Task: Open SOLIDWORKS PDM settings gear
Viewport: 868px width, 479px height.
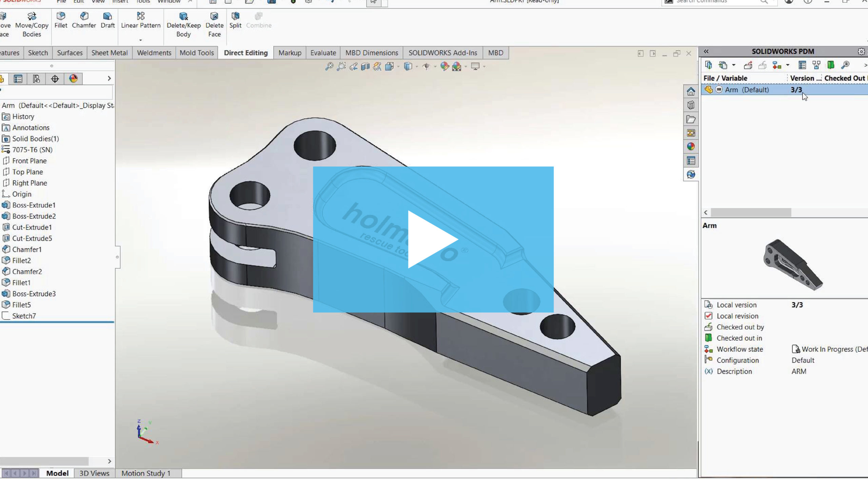Action: click(x=861, y=51)
